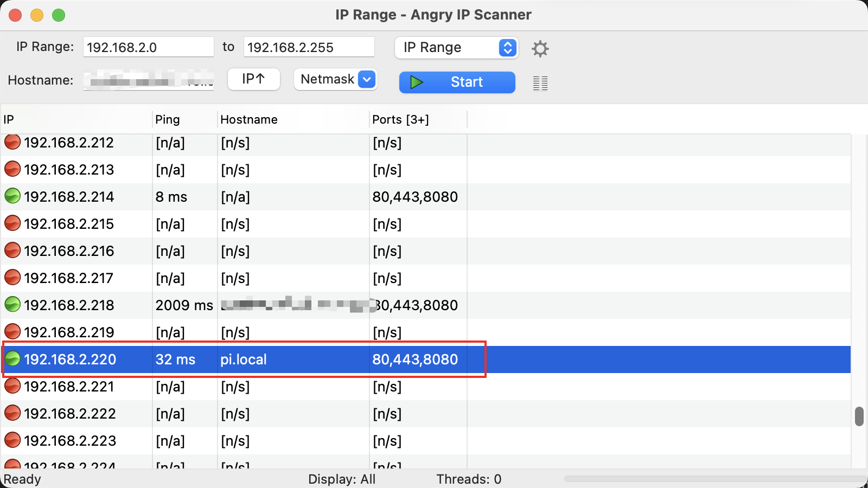Click the Hostname input field
Viewport: 868px width, 488px height.
tap(148, 81)
